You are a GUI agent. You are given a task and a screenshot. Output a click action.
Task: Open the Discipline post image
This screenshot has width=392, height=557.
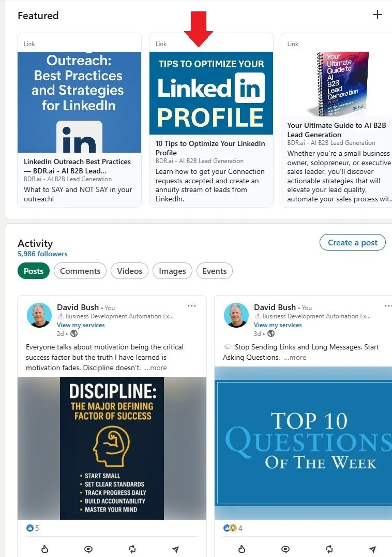(112, 448)
